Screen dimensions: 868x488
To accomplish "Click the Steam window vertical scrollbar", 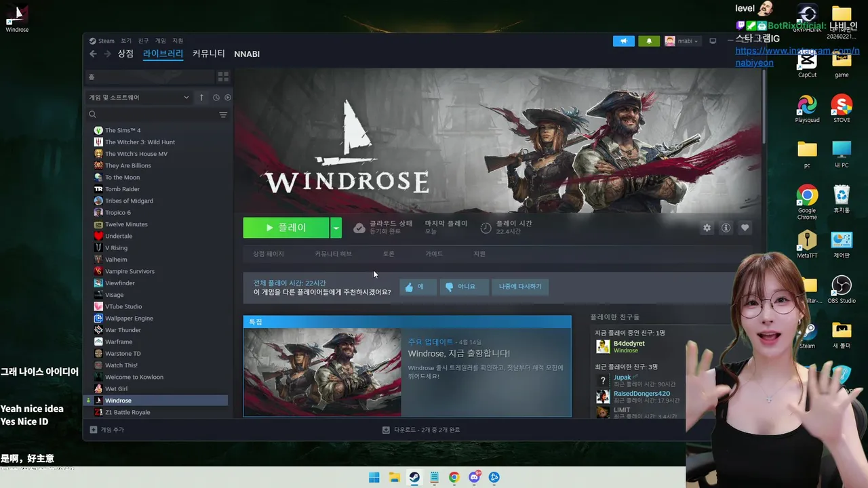I will (x=764, y=105).
